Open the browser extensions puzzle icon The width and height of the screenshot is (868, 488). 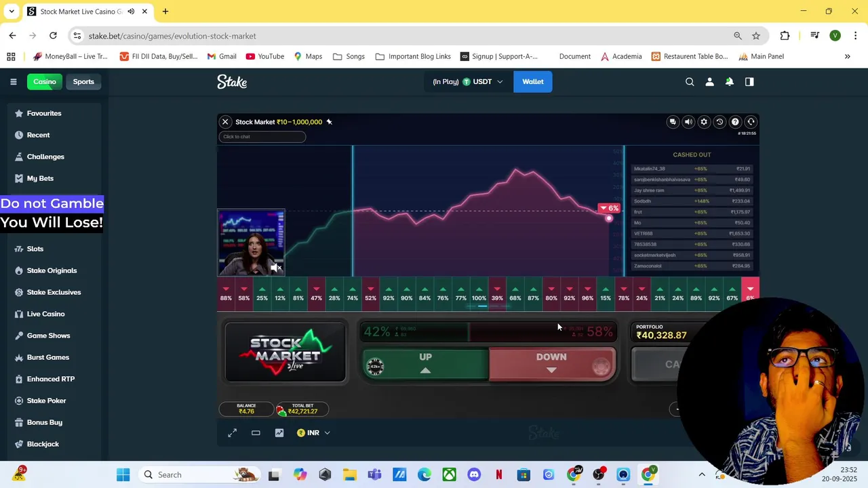click(x=785, y=36)
